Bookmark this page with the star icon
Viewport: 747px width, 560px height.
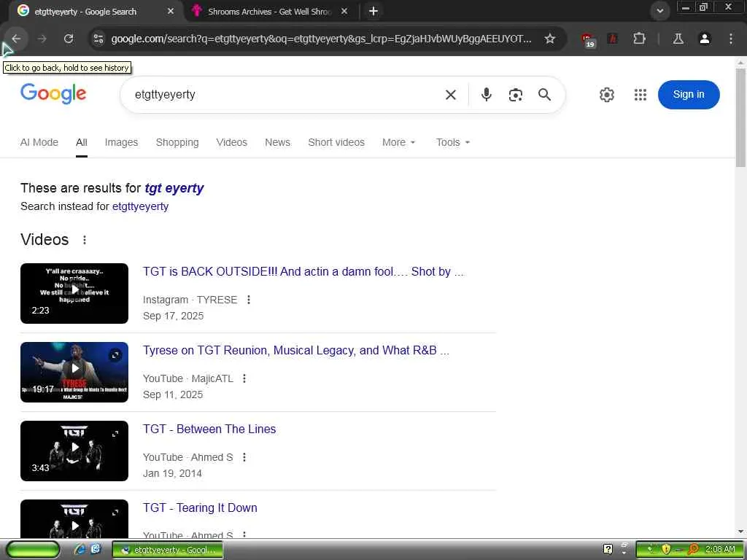550,39
